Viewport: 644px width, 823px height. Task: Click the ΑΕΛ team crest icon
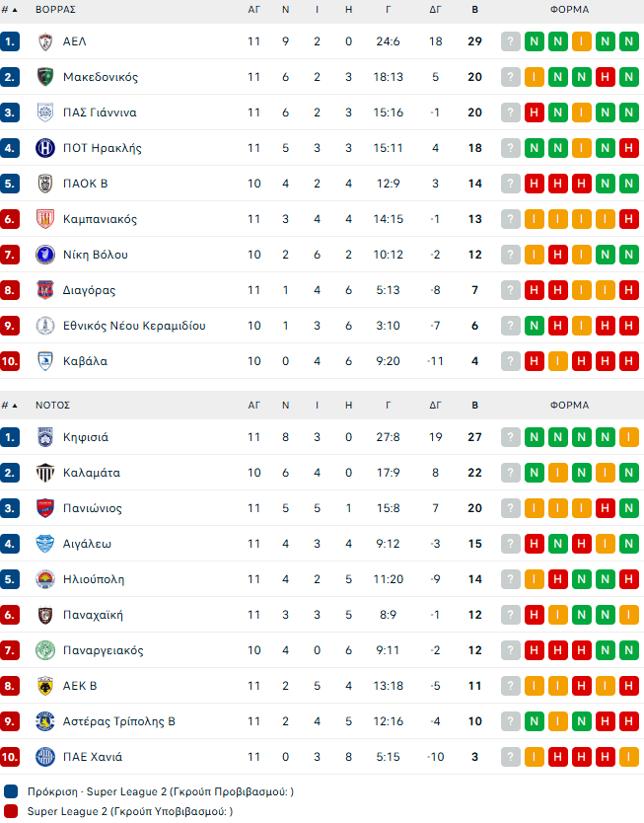[x=44, y=41]
